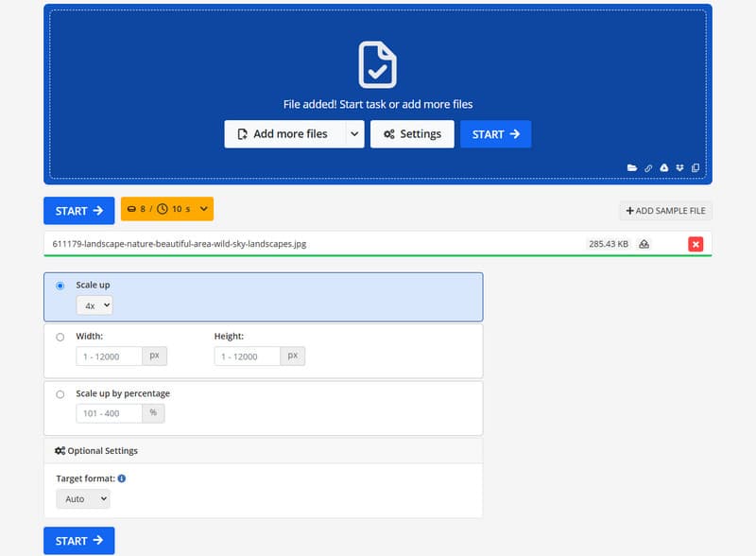
Task: Click the upload icon beside 285.43 KB
Action: (644, 244)
